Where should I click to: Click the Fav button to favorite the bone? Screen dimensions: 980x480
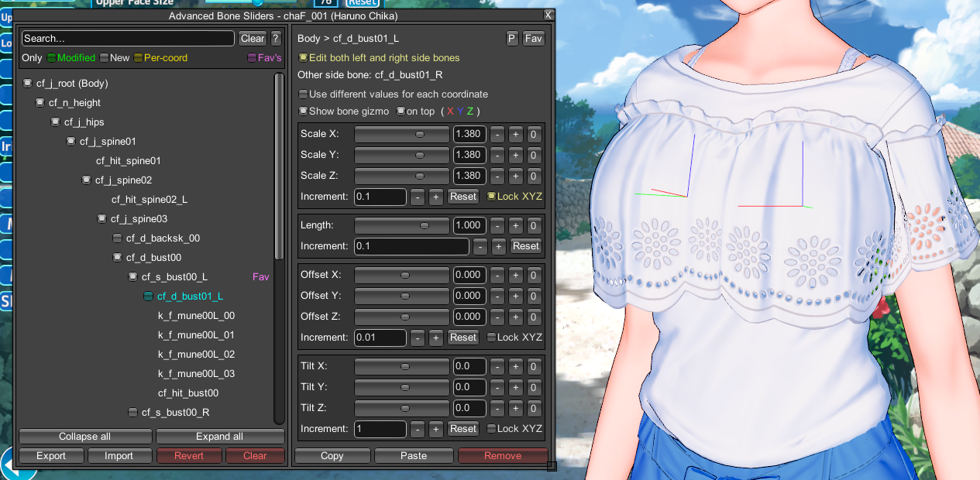533,38
